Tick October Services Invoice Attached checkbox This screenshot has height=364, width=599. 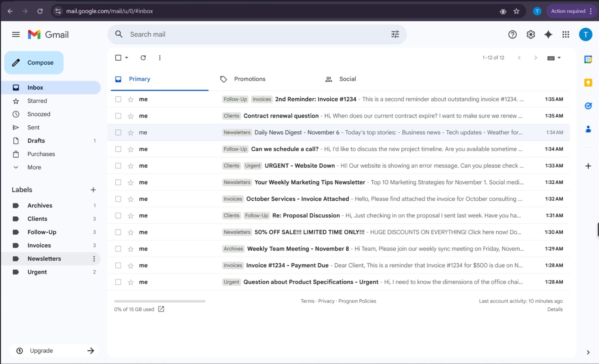pyautogui.click(x=118, y=199)
